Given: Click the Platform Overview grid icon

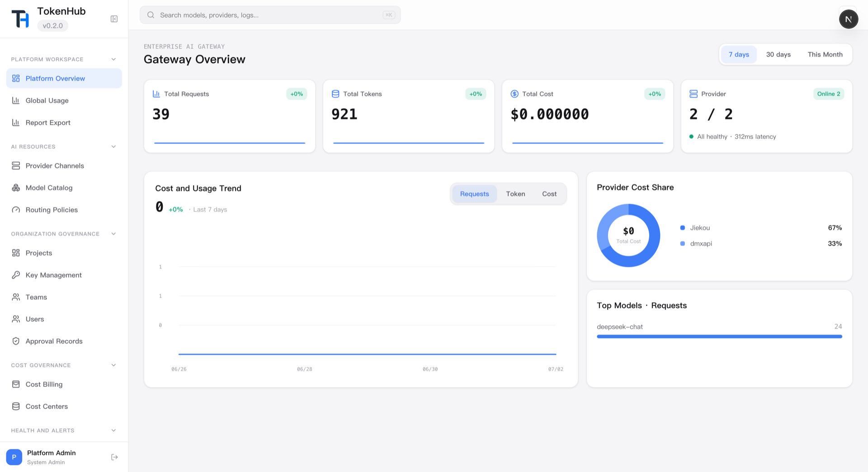Looking at the screenshot, I should click(16, 79).
